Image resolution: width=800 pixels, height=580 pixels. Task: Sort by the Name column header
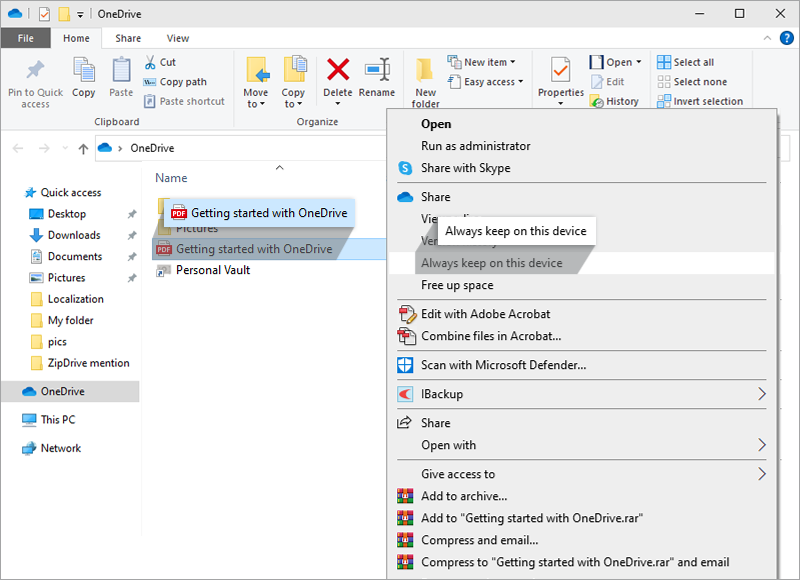click(x=171, y=178)
